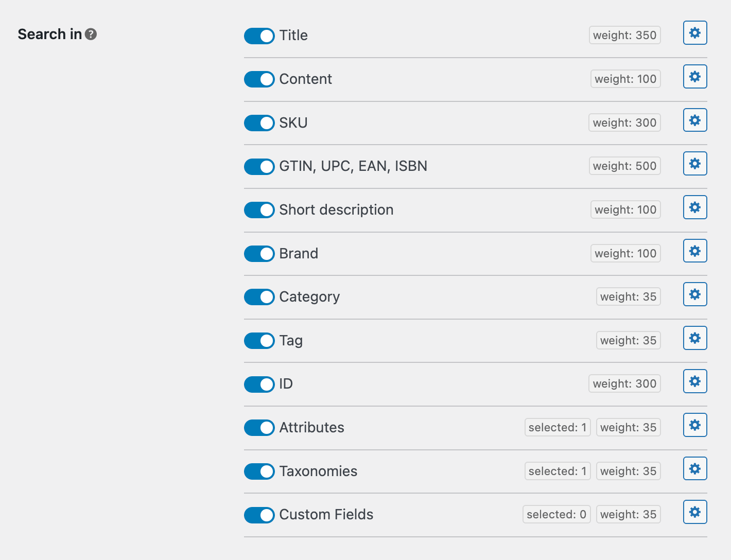Toggle the Tag search switch
Screen dimensions: 731x560
[x=259, y=341]
